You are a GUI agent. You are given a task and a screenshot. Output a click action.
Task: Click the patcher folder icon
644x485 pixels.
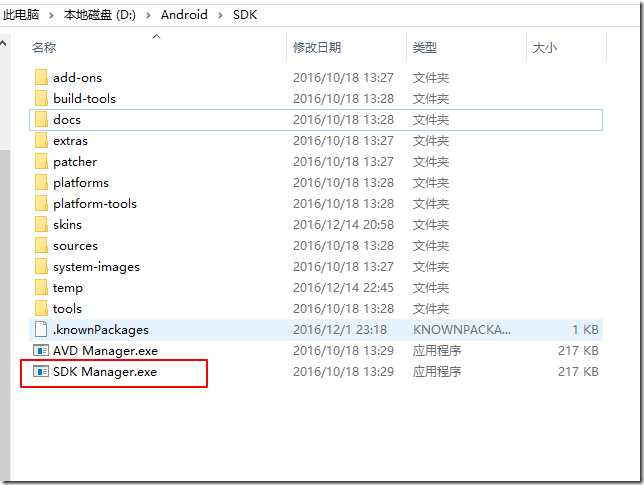pos(41,161)
